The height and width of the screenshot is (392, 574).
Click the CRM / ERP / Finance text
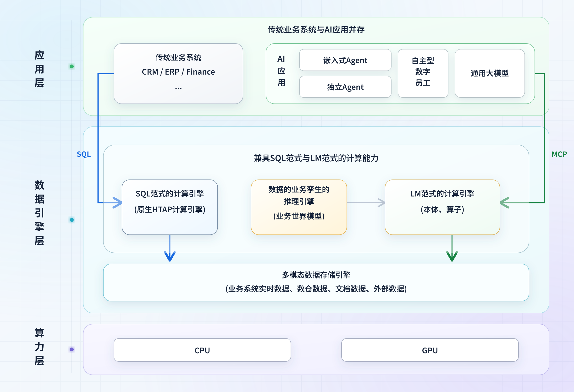tap(178, 72)
